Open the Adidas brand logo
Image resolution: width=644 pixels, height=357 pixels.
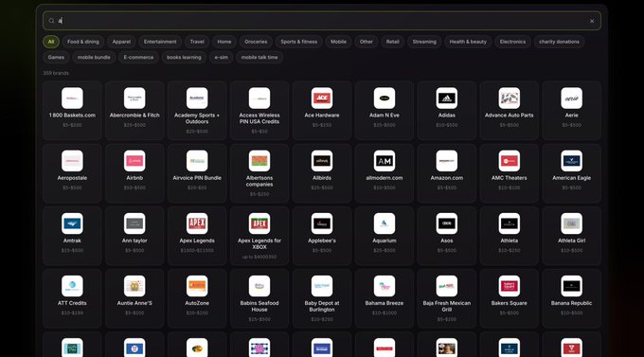point(446,98)
